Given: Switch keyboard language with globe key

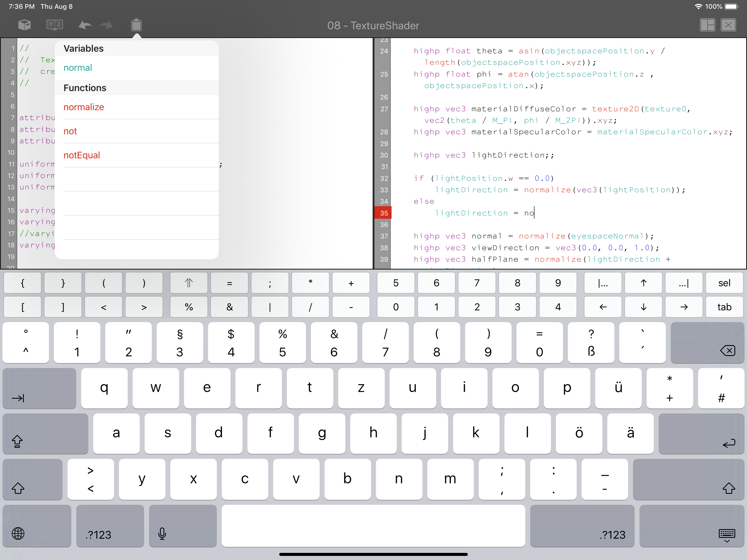Looking at the screenshot, I should click(x=37, y=526).
